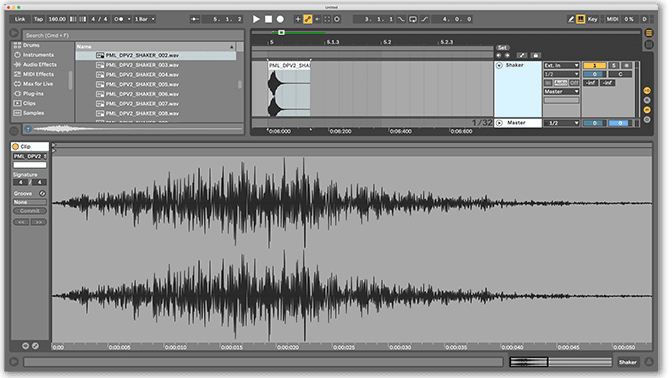The width and height of the screenshot is (672, 378).
Task: Toggle the metronome switch
Action: 119,19
